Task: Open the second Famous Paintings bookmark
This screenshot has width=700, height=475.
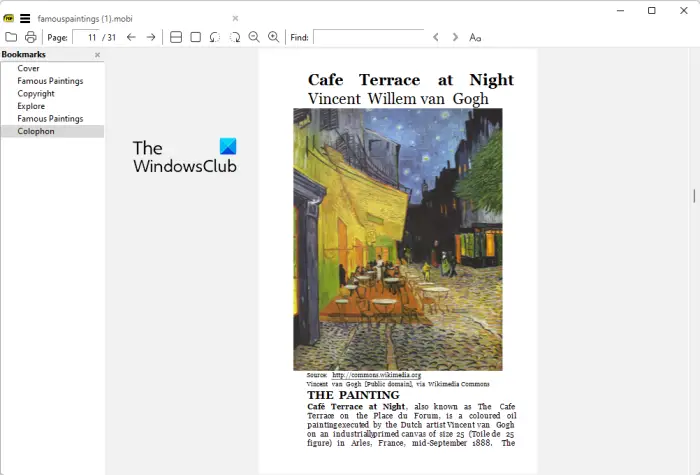Action: pos(50,119)
